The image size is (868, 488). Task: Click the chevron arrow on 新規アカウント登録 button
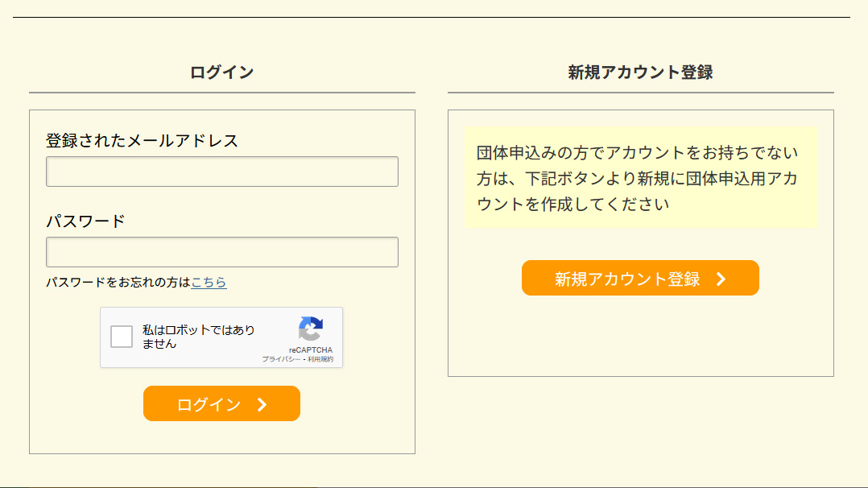click(x=721, y=279)
